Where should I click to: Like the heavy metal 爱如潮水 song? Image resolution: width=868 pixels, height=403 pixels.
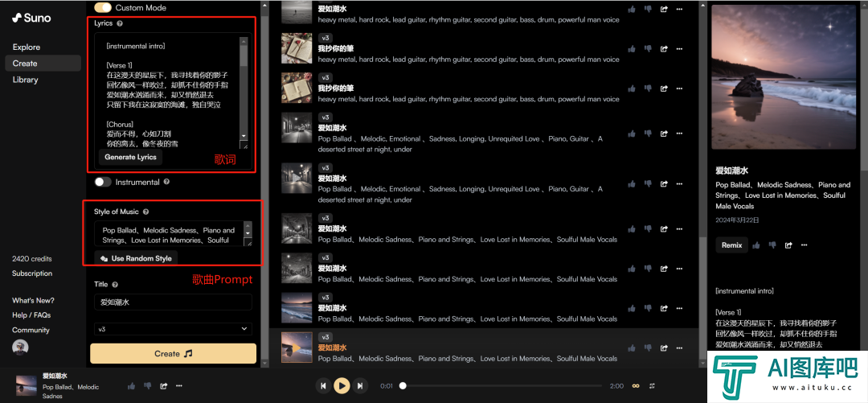coord(632,10)
